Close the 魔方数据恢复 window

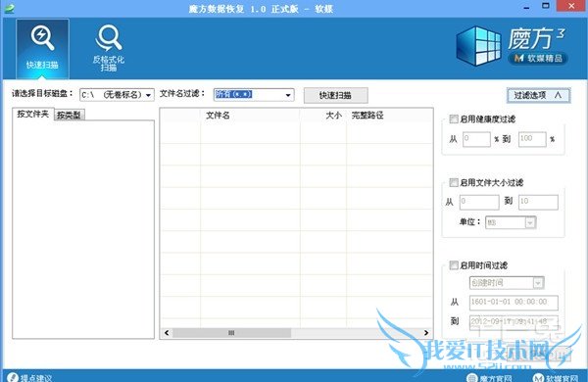pyautogui.click(x=571, y=6)
